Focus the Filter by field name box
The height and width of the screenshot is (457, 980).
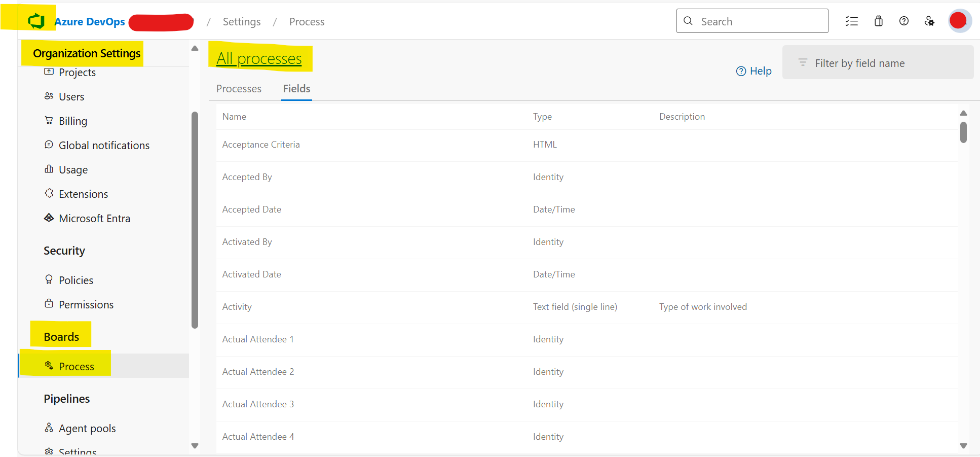(x=878, y=62)
